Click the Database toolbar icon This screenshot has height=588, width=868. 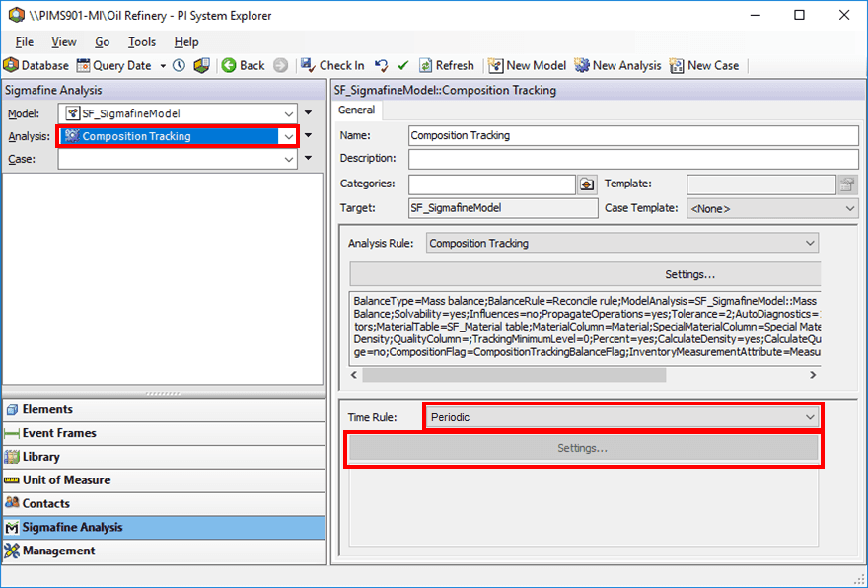click(x=12, y=65)
